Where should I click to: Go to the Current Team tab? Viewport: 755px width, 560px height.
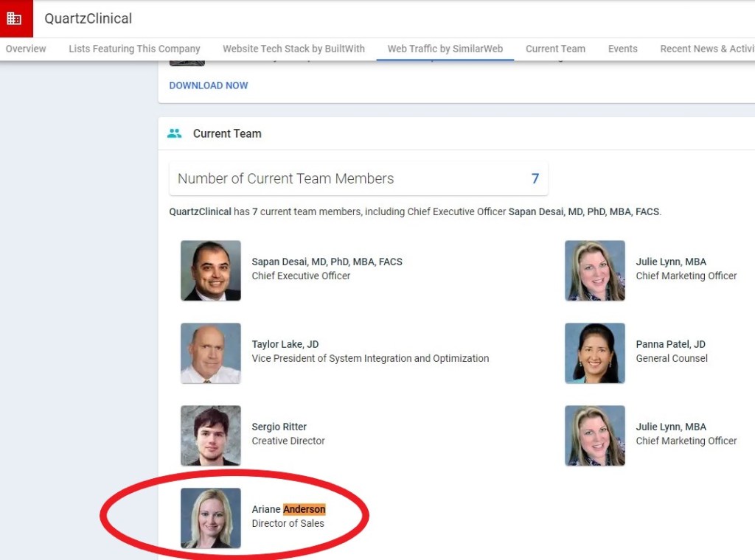coord(555,49)
